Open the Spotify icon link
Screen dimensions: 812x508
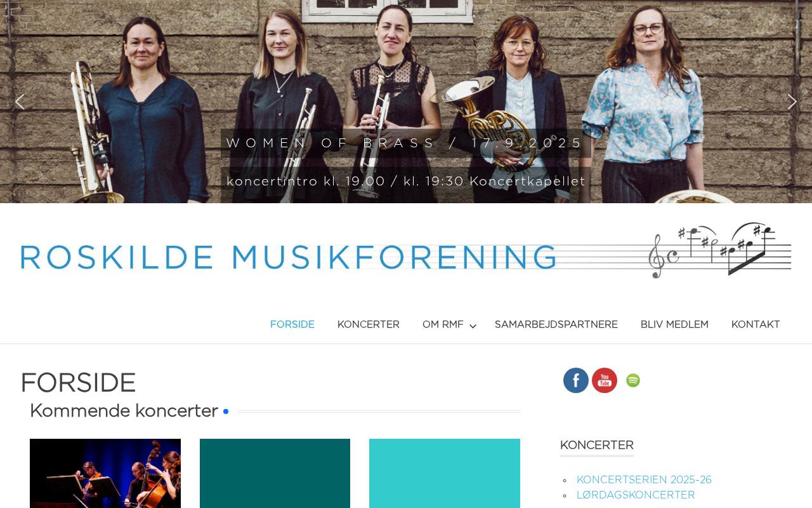(633, 380)
